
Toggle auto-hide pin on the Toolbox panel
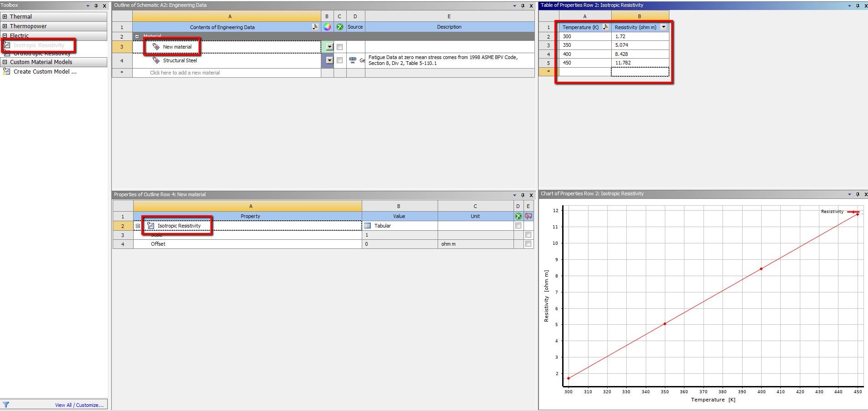point(96,5)
